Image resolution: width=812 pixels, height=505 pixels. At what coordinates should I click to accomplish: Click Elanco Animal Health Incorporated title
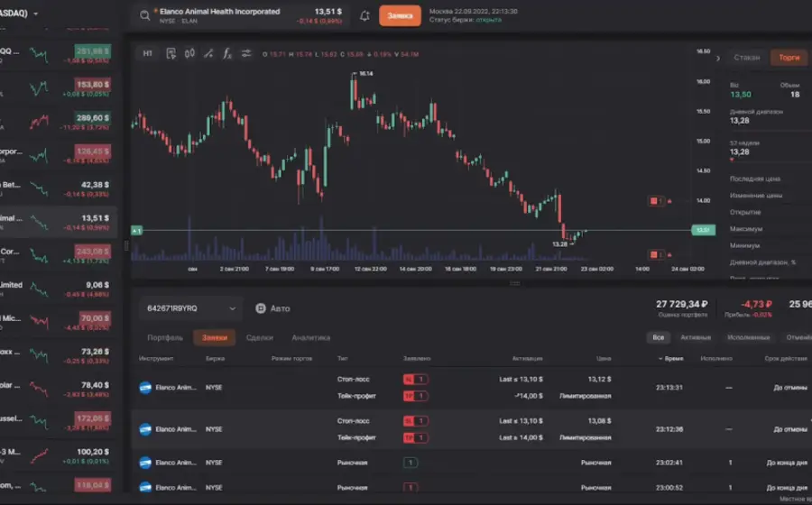(219, 12)
